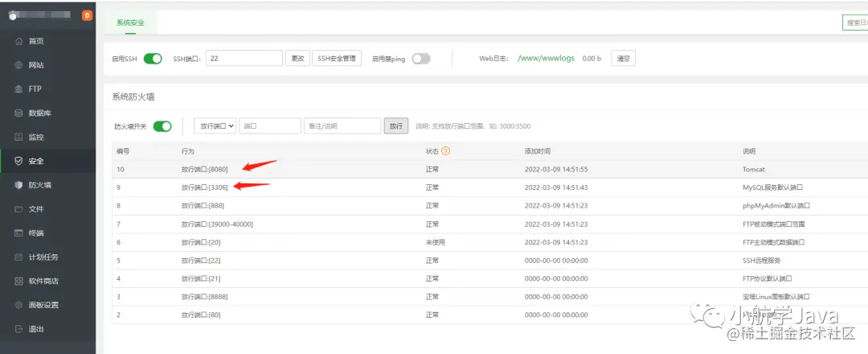Select row 放行端口:[8888]
Viewport: 868px width, 354px height.
coord(489,296)
